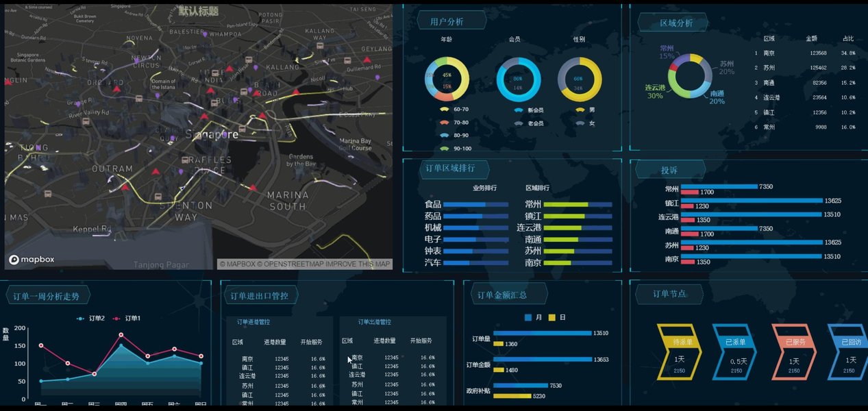868x411 pixels.
Task: Click the Mapbox logo on the map
Action: [x=32, y=260]
